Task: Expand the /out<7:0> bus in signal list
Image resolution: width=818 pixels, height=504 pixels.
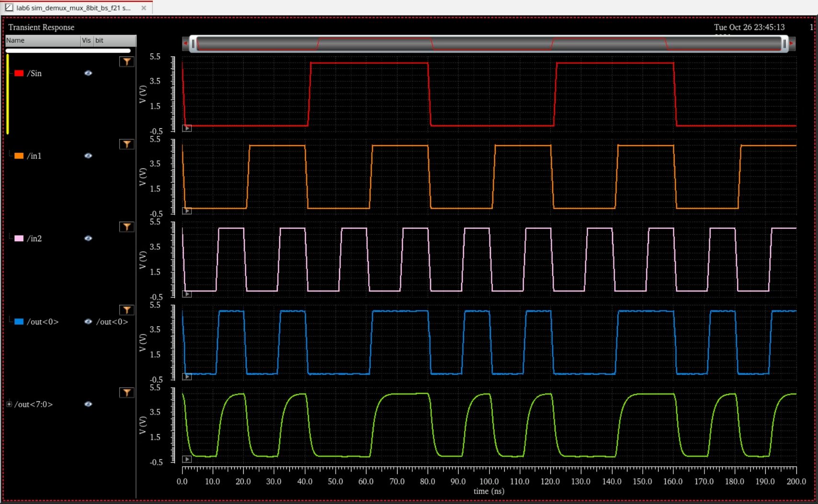Action: tap(9, 404)
